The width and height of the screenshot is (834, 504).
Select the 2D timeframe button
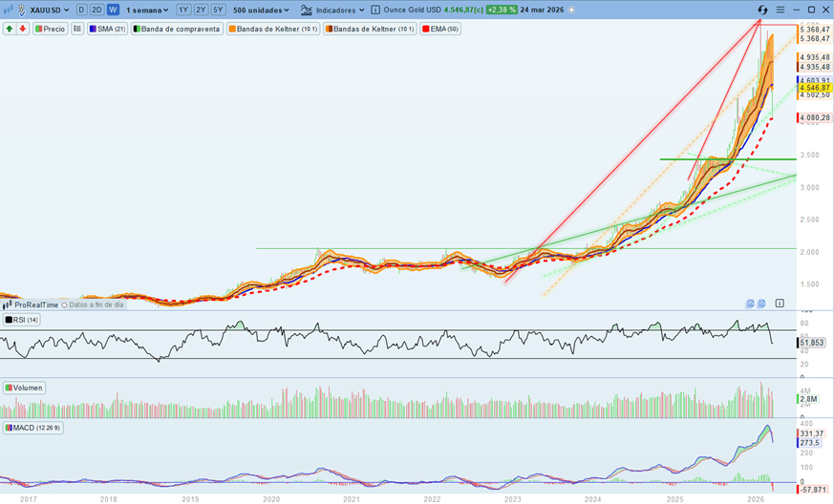coord(96,10)
